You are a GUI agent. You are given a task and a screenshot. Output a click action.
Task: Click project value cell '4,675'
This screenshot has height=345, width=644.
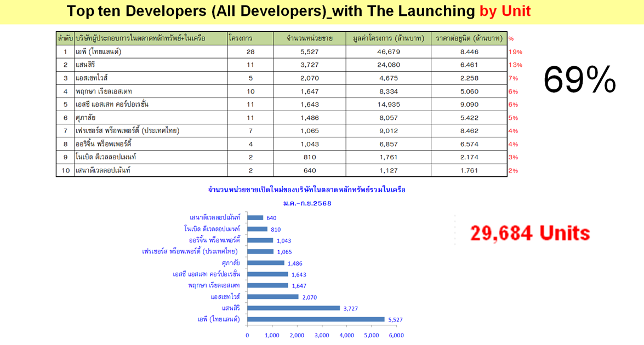coord(388,78)
